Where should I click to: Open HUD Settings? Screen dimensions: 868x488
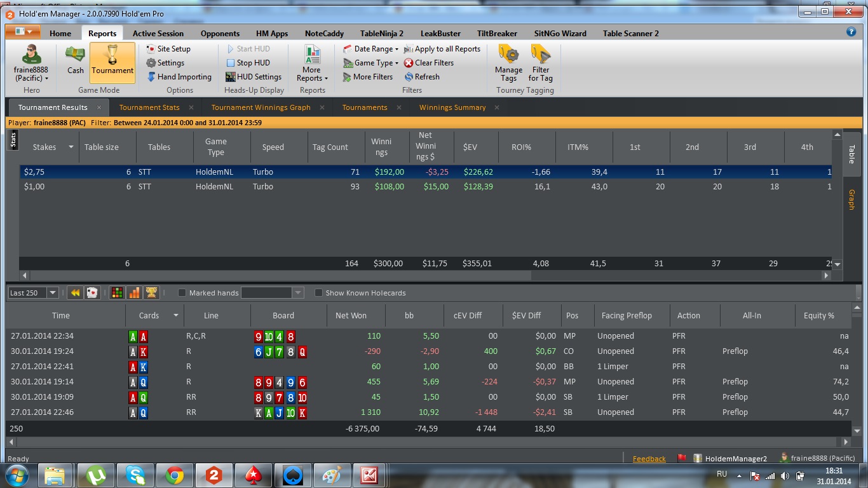point(253,77)
